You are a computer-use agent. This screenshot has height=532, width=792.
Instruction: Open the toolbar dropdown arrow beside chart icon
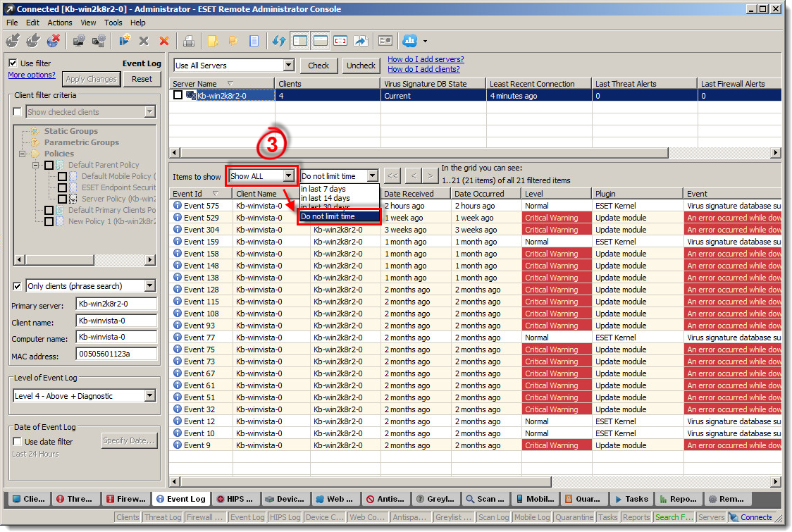(426, 41)
